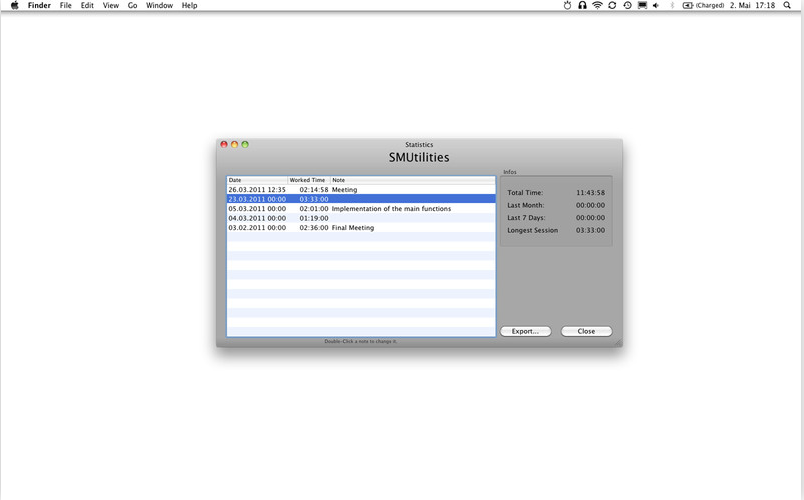Click worked time 01:19:00
The image size is (804, 500).
[314, 218]
